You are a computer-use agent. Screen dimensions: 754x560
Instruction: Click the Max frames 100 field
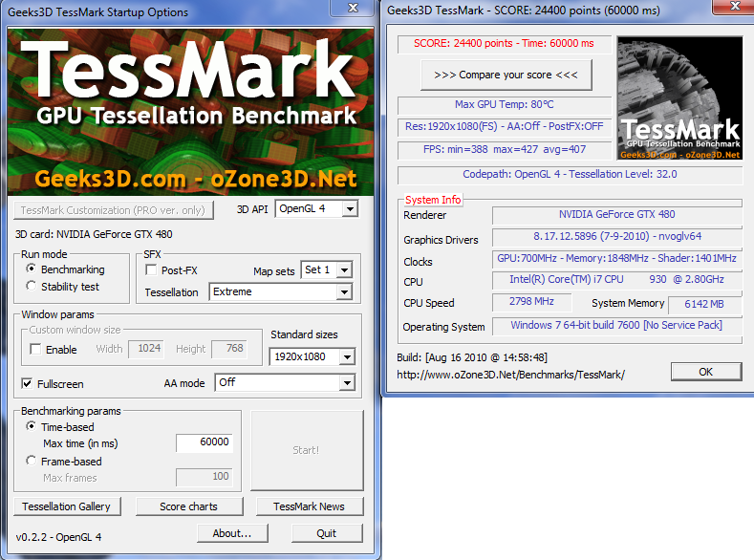[x=205, y=477]
